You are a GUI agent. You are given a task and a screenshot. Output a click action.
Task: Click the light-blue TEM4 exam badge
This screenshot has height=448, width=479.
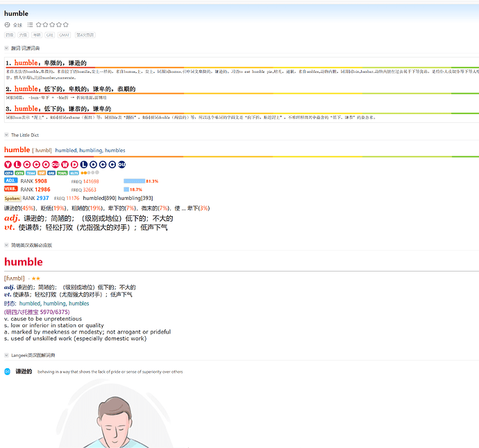(31, 173)
